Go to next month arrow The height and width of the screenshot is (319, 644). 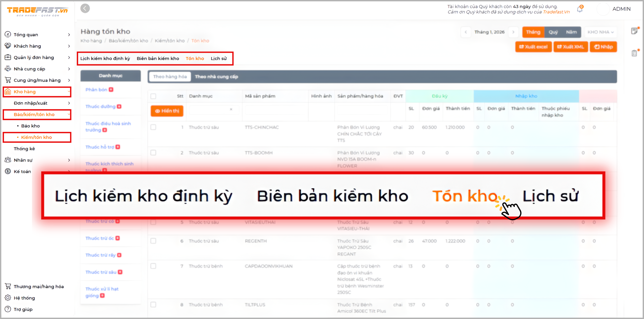[x=513, y=32]
